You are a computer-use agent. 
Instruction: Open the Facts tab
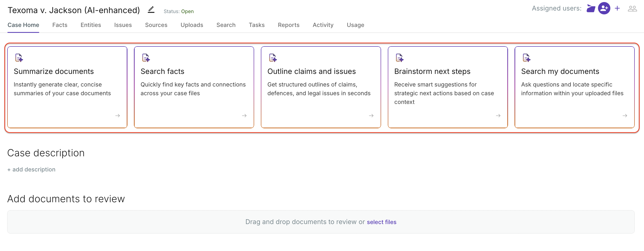pyautogui.click(x=60, y=25)
